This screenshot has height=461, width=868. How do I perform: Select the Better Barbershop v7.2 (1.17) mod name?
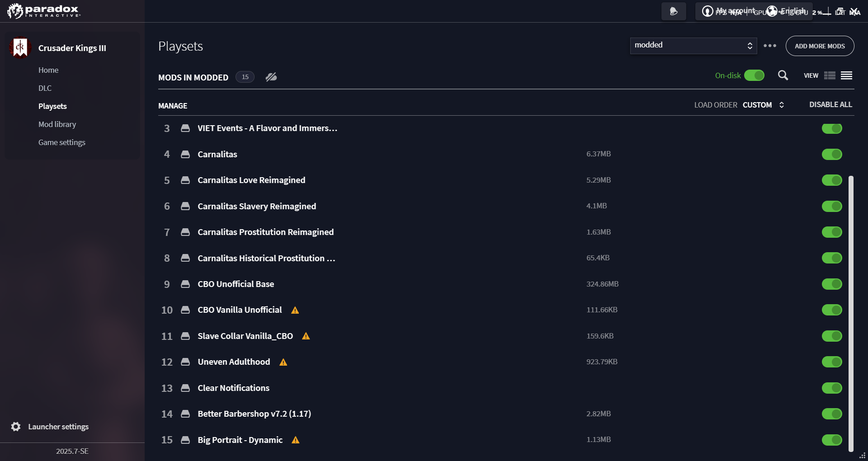pos(254,414)
